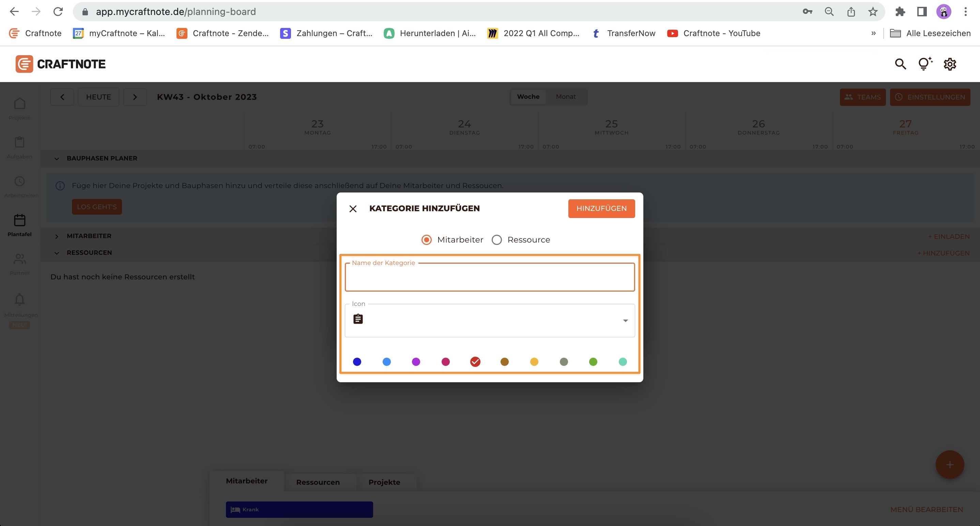The width and height of the screenshot is (980, 526).
Task: Click Menü bearbeiten link
Action: pos(927,509)
